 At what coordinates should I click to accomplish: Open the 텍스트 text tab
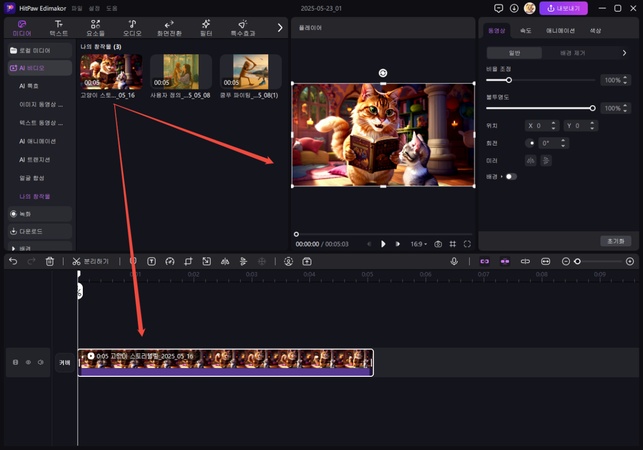click(59, 27)
